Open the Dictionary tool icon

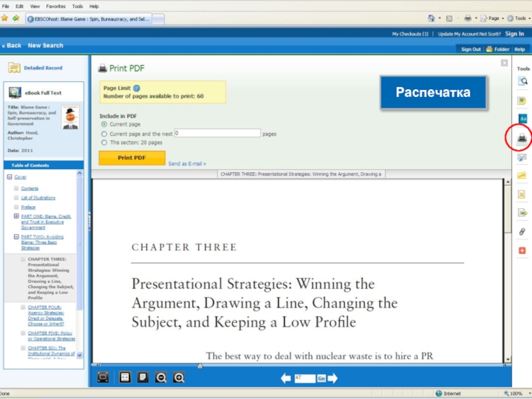[523, 118]
